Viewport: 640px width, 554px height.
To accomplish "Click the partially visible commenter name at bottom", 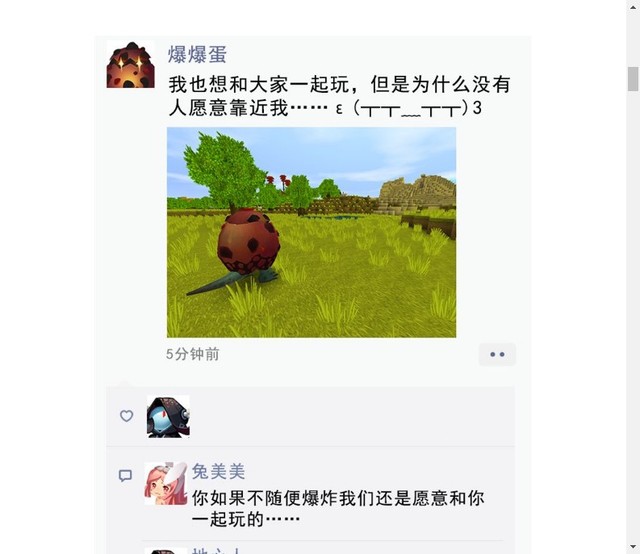I will tap(216, 551).
